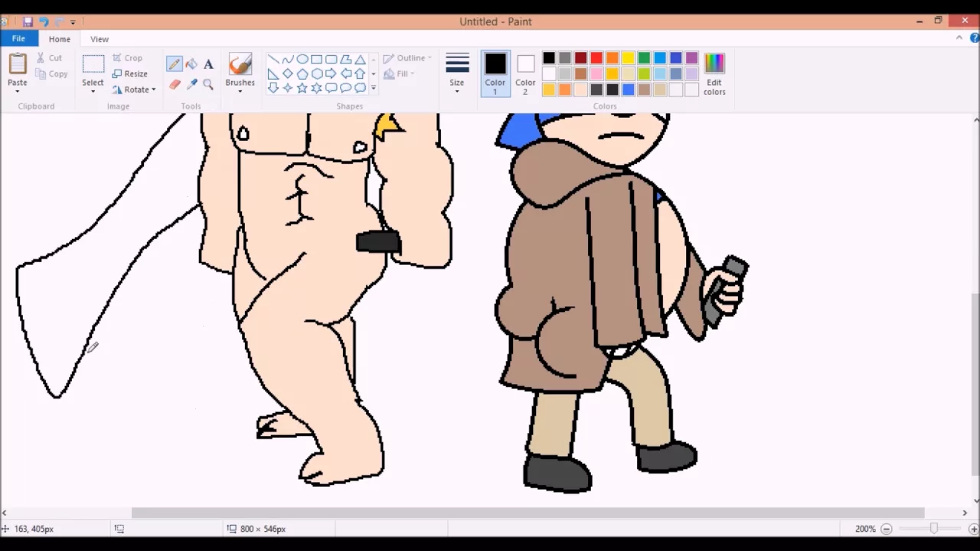Open the Size dropdown

[457, 73]
